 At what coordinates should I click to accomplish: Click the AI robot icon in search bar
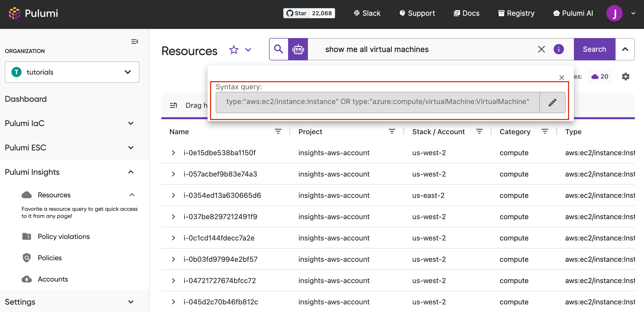pos(298,49)
